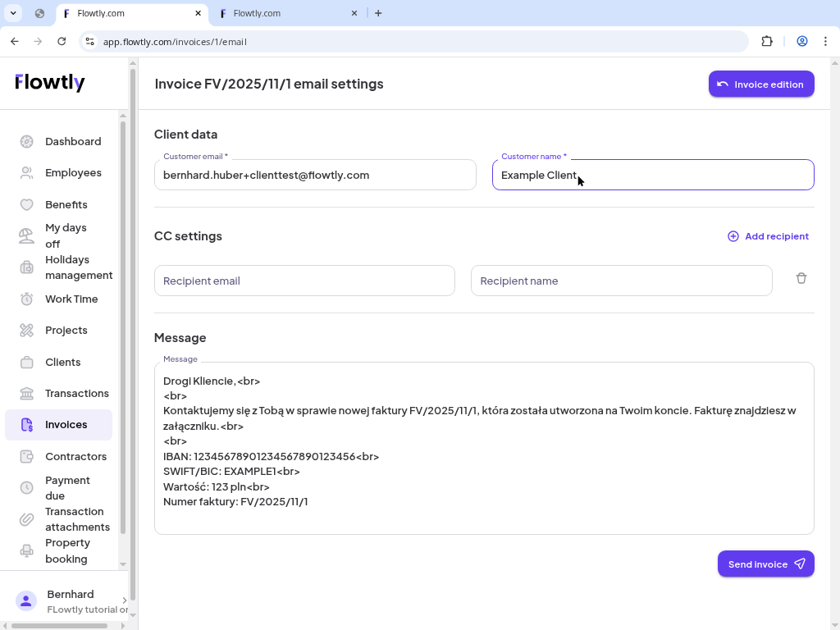This screenshot has height=630, width=840.
Task: Open Payment due using its clock icon
Action: 26,487
